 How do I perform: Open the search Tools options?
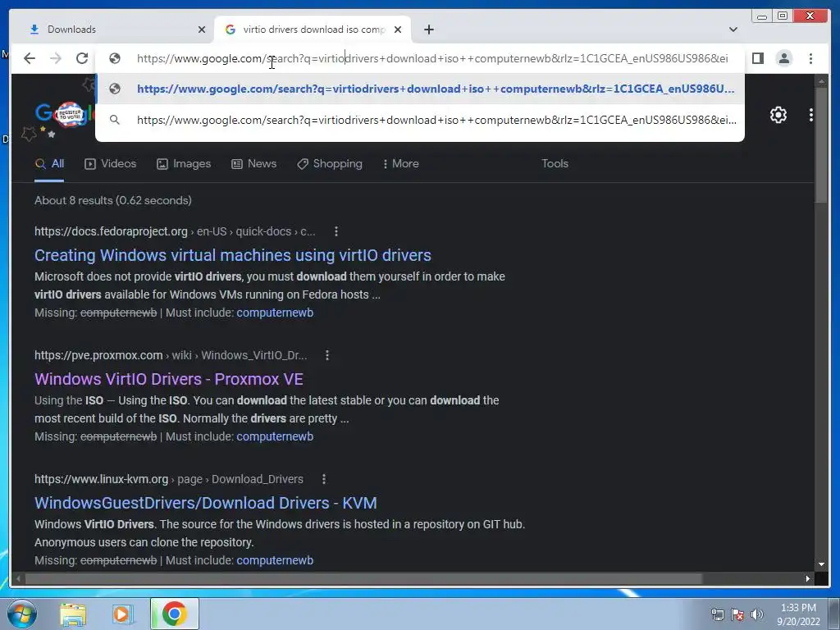pos(555,164)
